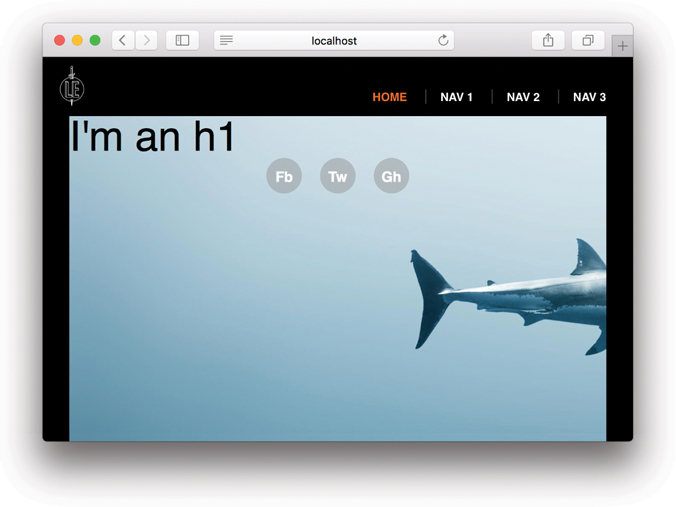Go to NAV 2 in navigation bar
Screen dimensions: 676x507
[x=523, y=97]
